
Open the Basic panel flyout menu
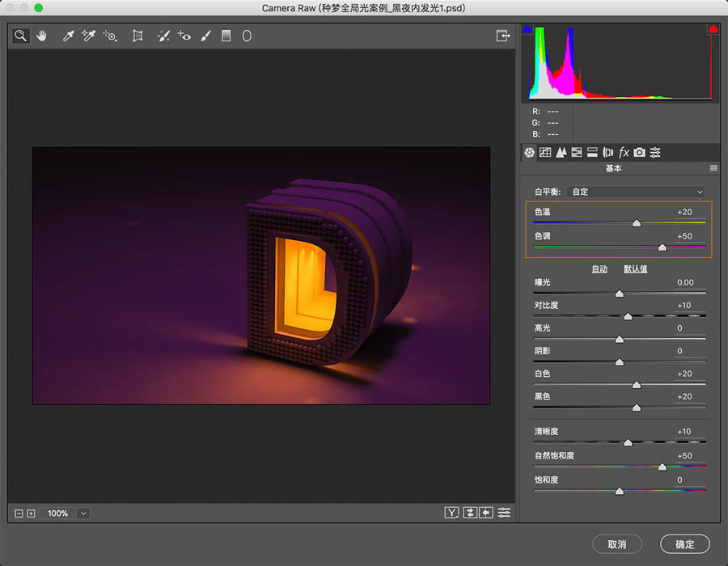tap(713, 168)
